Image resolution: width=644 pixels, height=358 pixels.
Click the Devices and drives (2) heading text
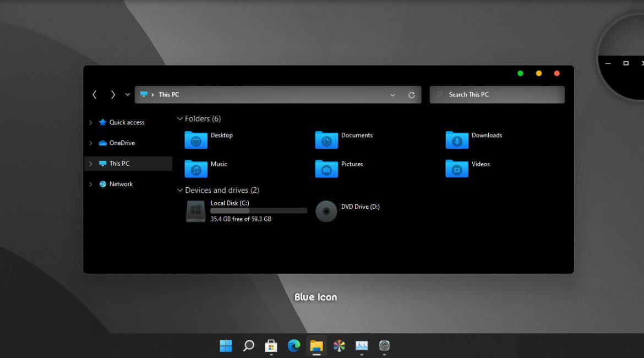[222, 191]
